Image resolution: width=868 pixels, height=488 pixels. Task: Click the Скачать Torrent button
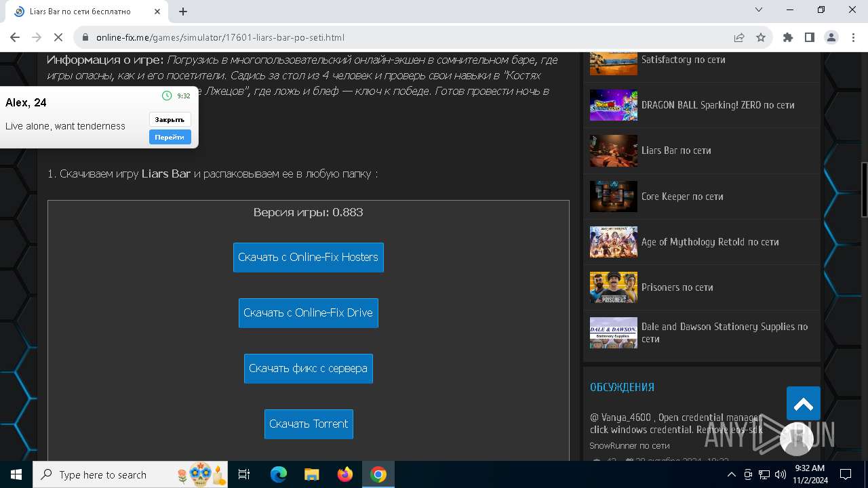point(309,424)
